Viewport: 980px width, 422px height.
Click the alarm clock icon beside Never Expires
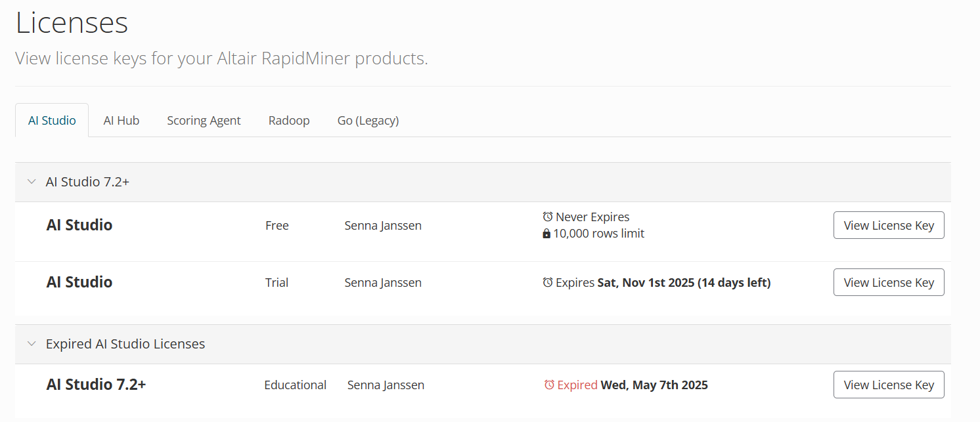(x=548, y=217)
